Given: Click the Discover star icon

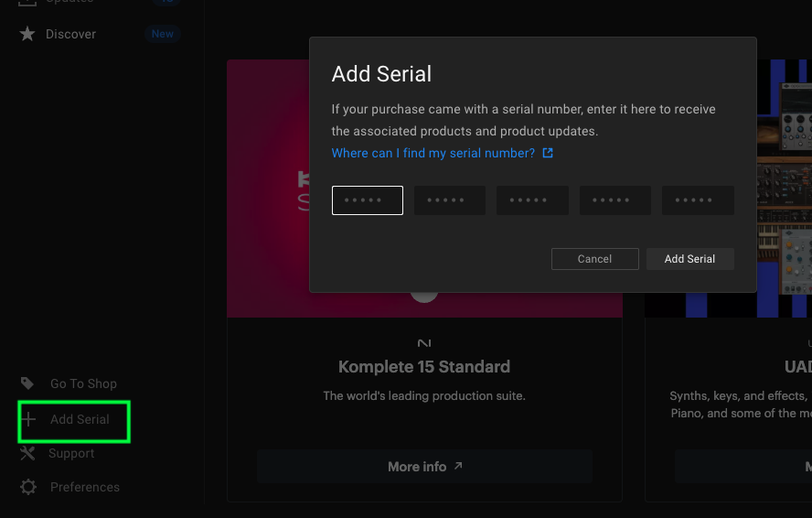Looking at the screenshot, I should 27,34.
